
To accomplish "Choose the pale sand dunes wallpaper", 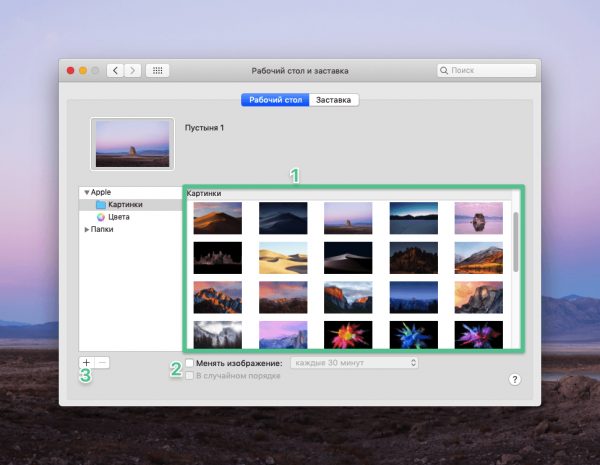I will (283, 258).
